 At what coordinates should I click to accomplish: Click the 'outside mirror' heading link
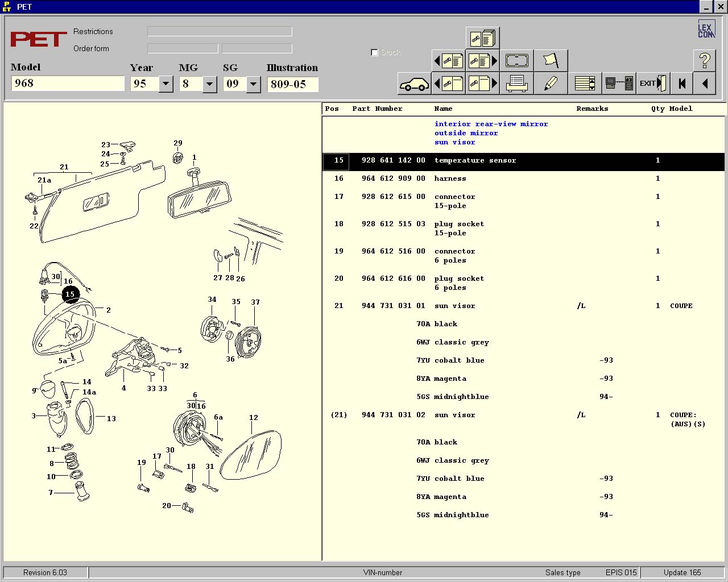click(x=466, y=133)
